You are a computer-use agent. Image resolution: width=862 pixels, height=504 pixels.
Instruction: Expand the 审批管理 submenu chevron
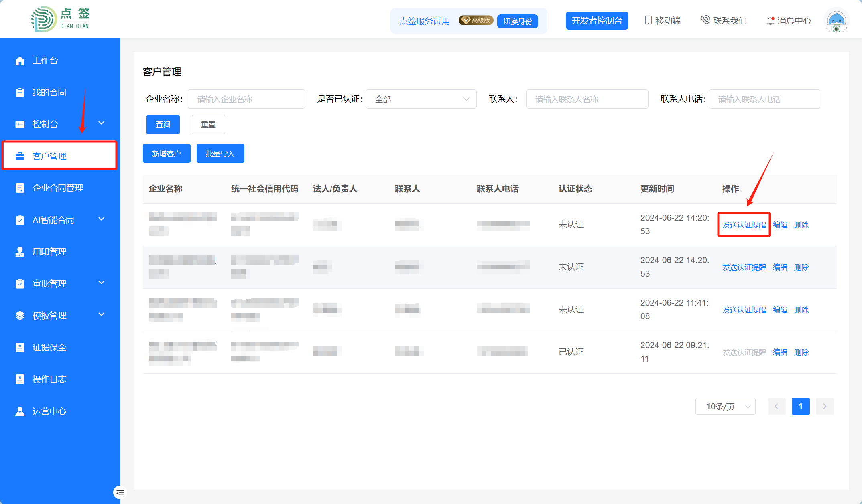coord(102,283)
